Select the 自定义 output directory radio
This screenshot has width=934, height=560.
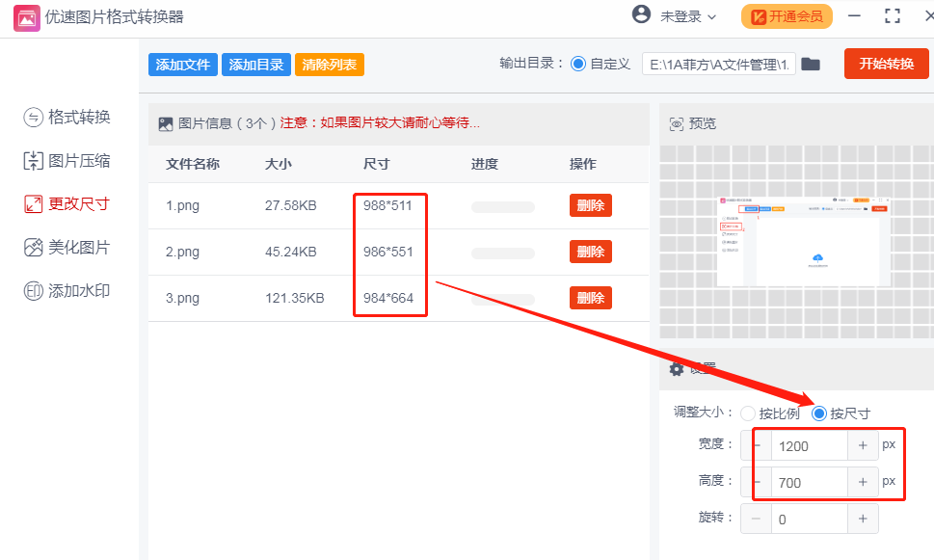(x=578, y=64)
